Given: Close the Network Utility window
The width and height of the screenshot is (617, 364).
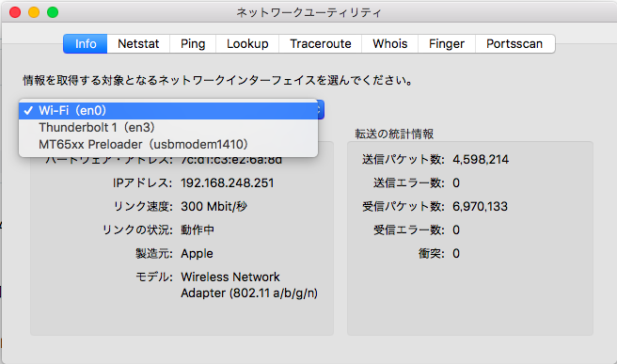Looking at the screenshot, I should point(15,12).
